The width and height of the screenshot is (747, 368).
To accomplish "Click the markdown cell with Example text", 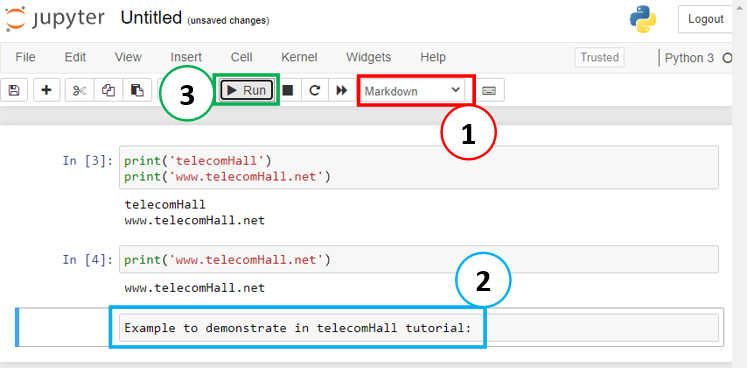I will coord(419,328).
